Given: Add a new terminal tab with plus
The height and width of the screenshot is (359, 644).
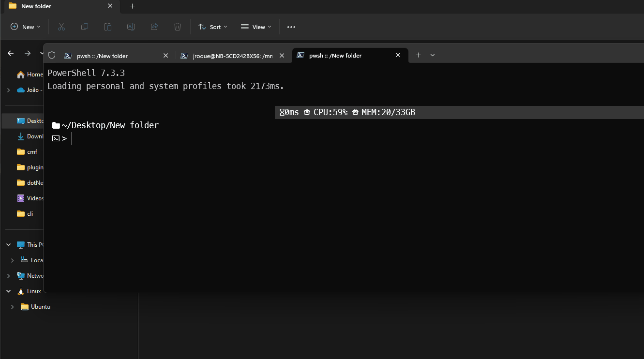Looking at the screenshot, I should [418, 55].
